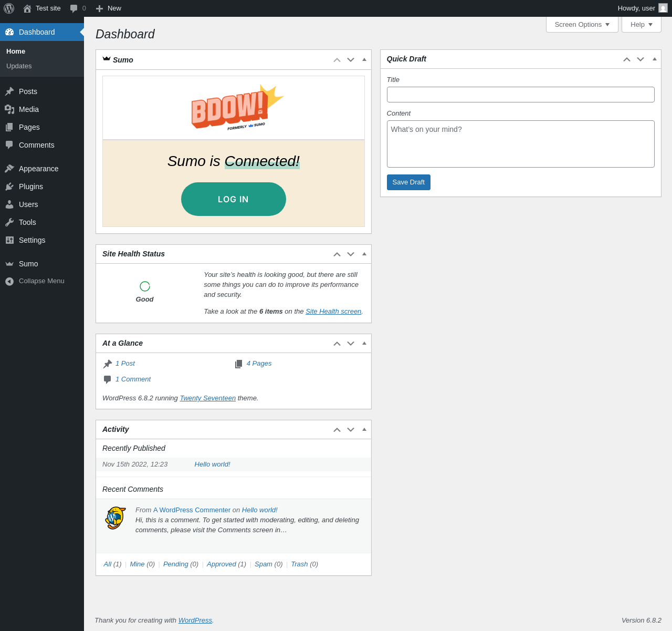Move Quick Draft widget down
672x631 pixels.
[x=640, y=59]
